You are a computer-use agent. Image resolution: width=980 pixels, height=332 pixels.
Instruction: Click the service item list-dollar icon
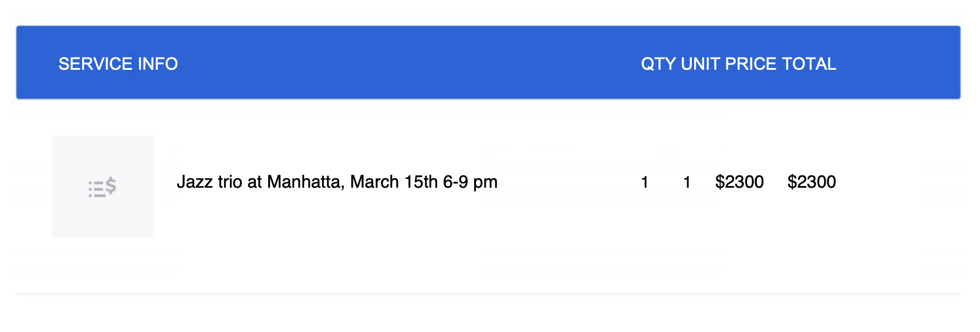click(102, 187)
